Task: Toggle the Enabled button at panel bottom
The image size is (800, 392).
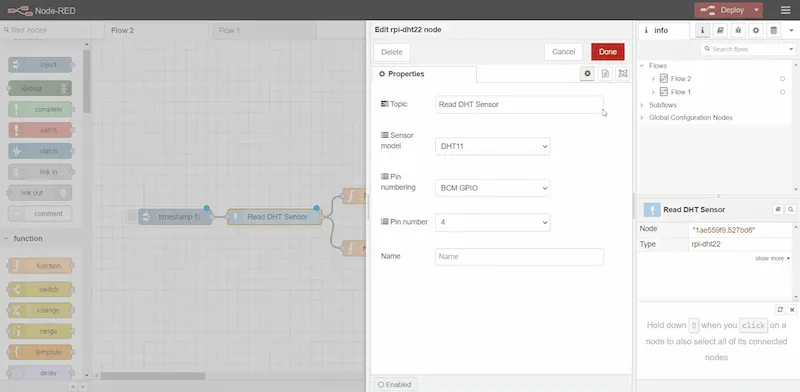Action: 395,384
